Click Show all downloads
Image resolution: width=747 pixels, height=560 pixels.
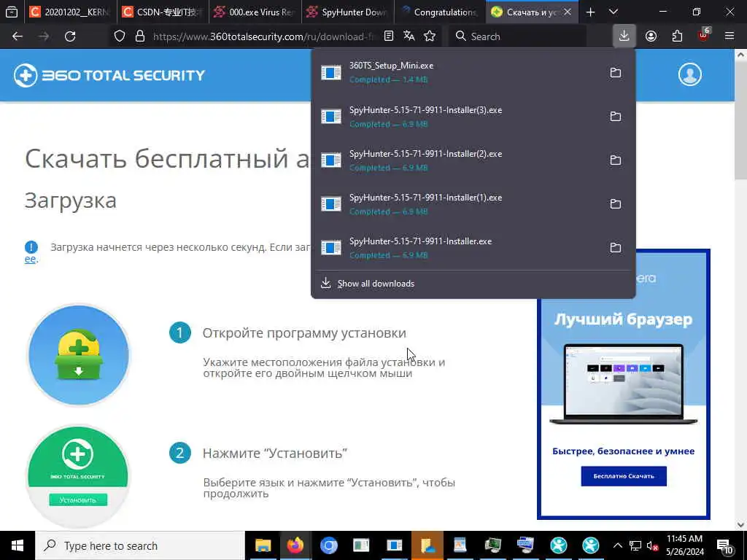coord(376,284)
